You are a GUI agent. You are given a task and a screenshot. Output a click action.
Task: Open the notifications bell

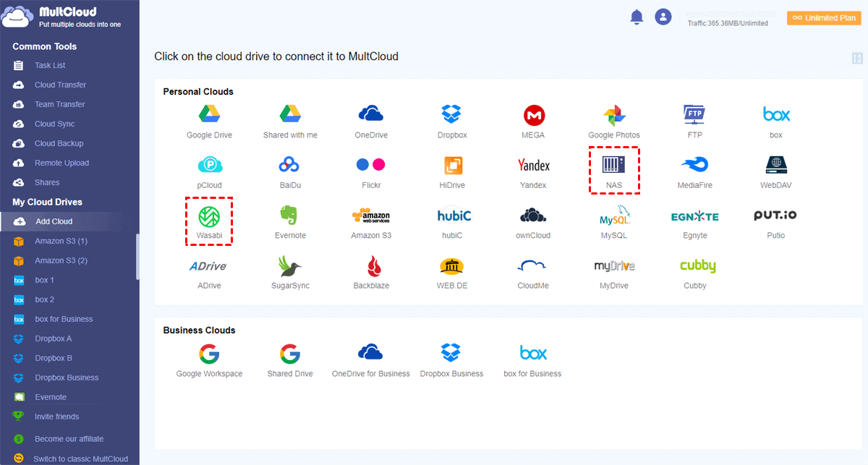(637, 17)
